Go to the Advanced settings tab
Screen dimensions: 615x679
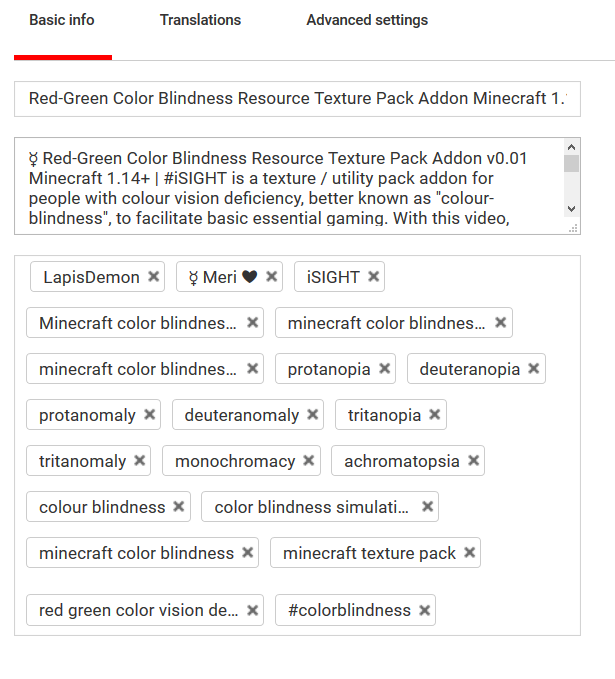coord(367,20)
